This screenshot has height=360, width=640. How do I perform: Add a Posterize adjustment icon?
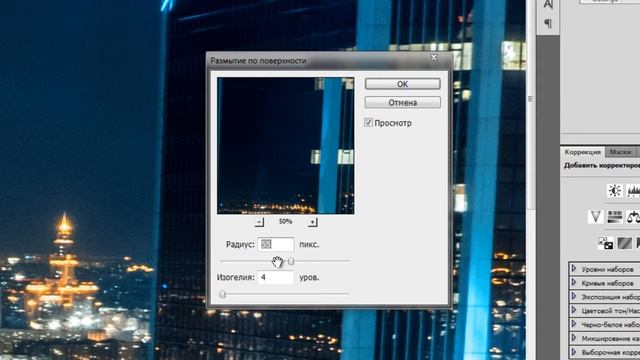coord(624,243)
